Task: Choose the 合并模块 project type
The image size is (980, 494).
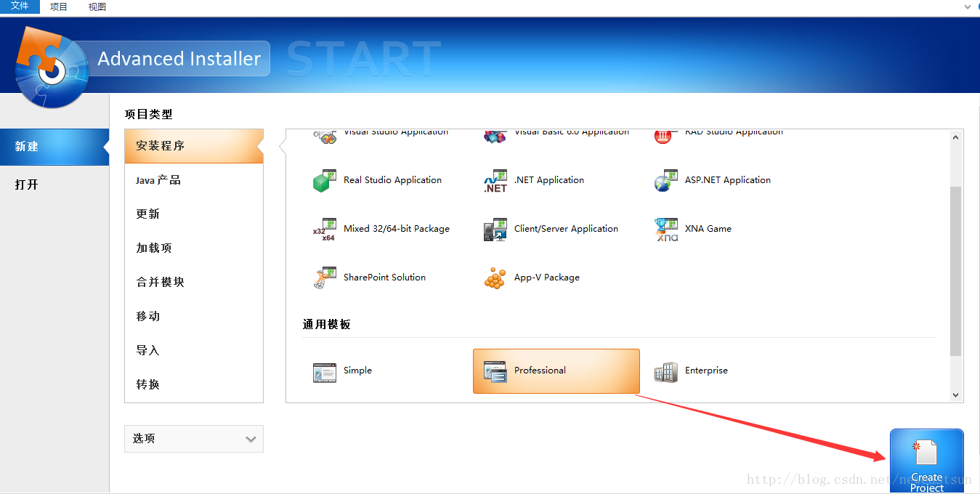Action: [194, 283]
